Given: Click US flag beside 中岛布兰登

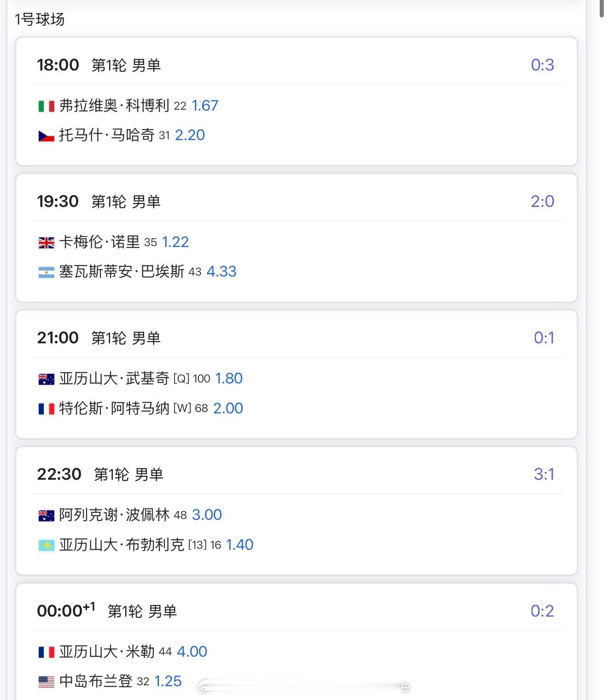Looking at the screenshot, I should (x=46, y=682).
